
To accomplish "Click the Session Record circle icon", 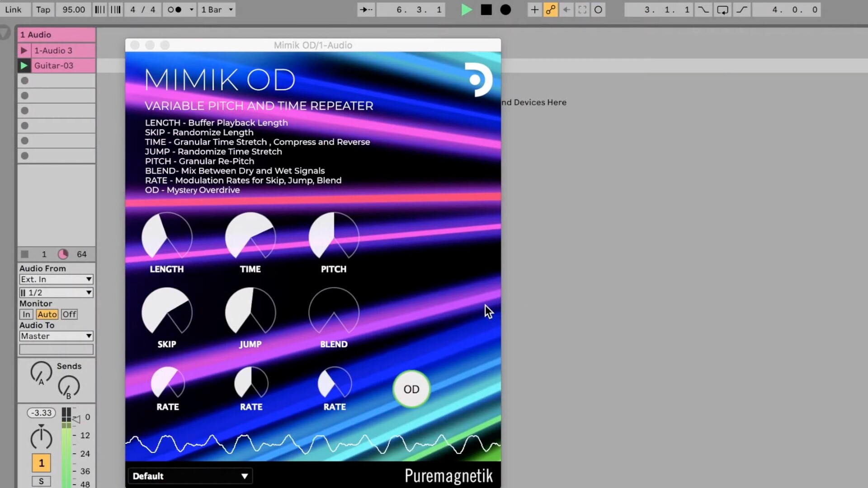I will coord(598,9).
